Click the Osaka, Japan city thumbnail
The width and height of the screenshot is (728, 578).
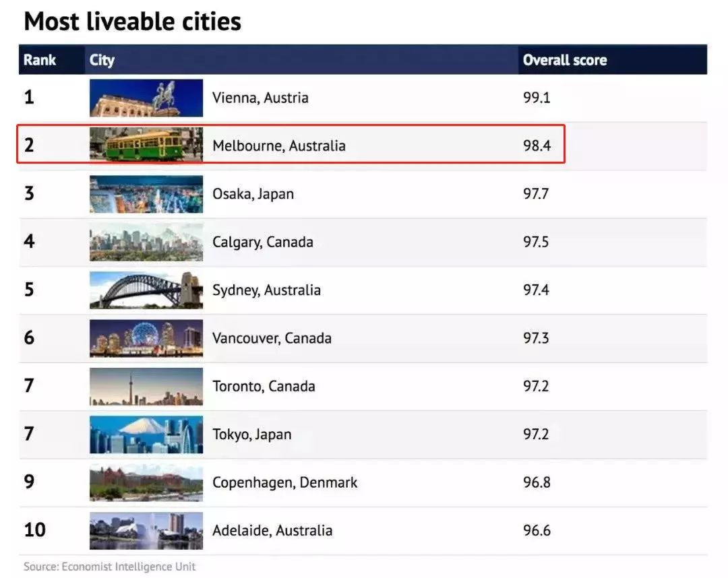(146, 194)
